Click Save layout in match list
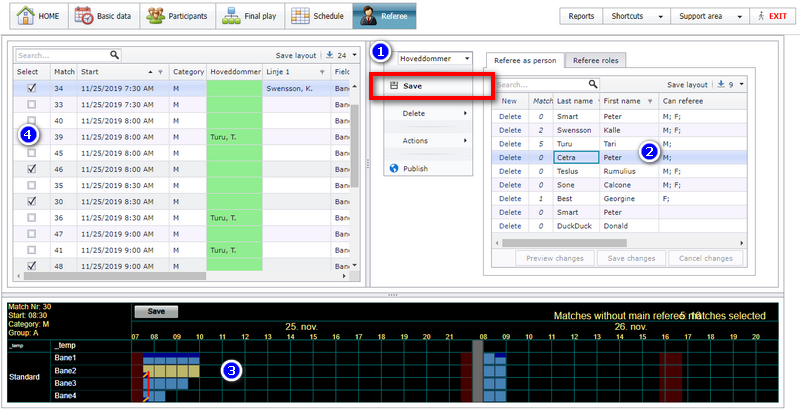The width and height of the screenshot is (800, 409). (x=296, y=55)
